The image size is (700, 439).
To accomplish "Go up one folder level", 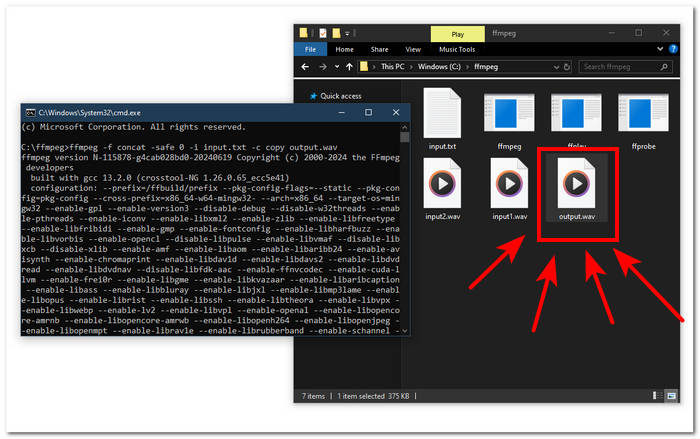I will pyautogui.click(x=349, y=67).
